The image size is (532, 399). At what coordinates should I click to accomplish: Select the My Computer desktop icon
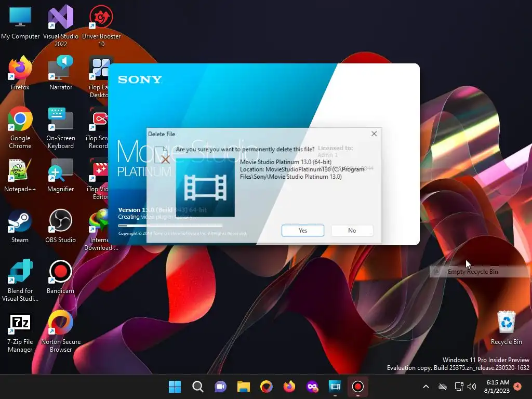[x=20, y=23]
